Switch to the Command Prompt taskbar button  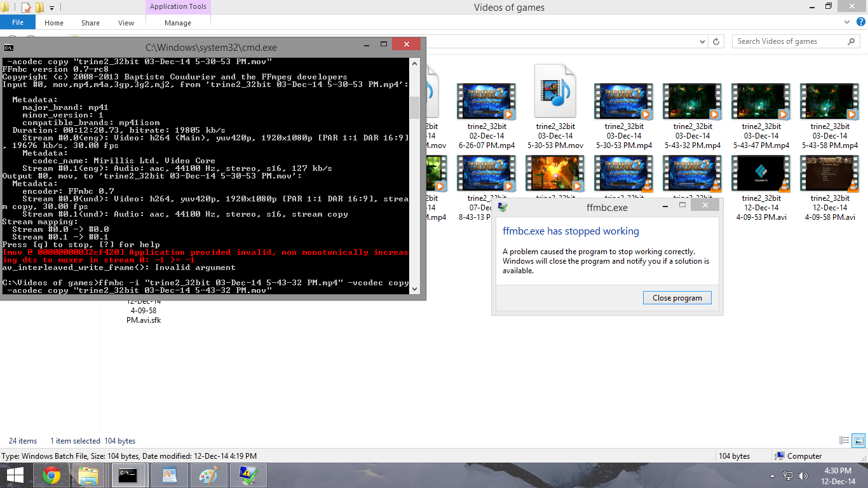click(128, 475)
